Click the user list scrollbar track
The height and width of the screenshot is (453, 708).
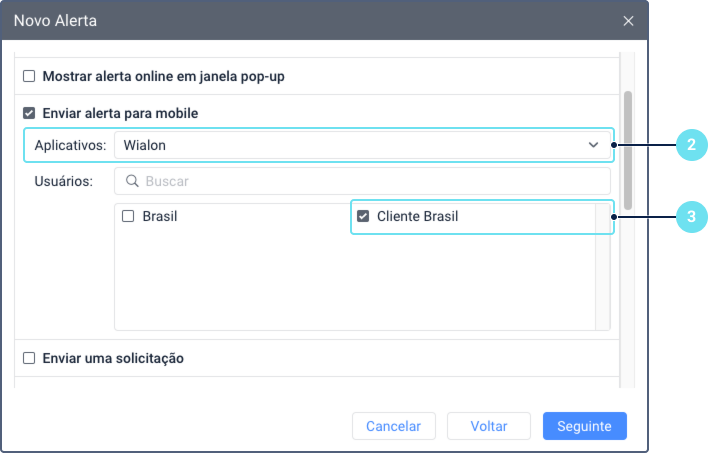602,270
